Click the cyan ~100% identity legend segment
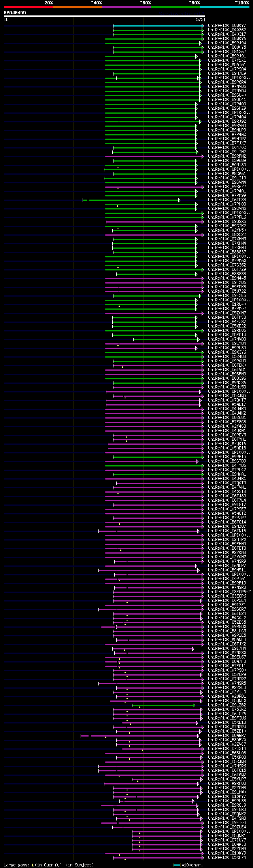 pyautogui.click(x=225, y=7)
